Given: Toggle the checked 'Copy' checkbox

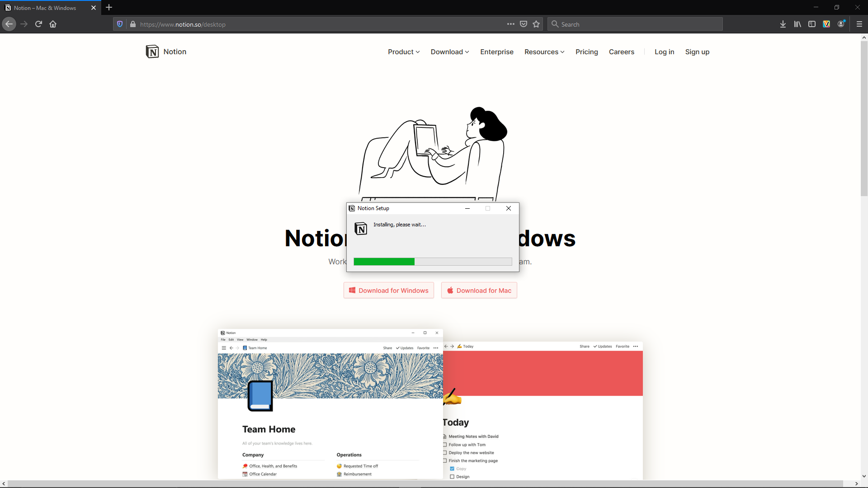Looking at the screenshot, I should 452,469.
